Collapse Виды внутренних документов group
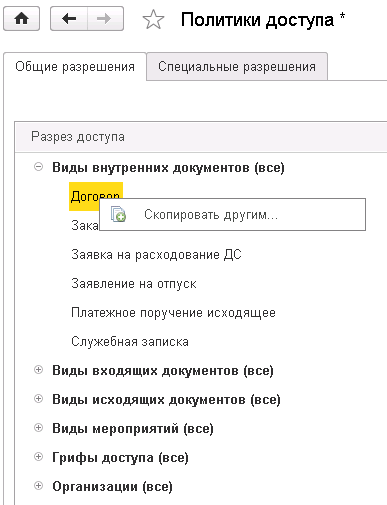Screen dimensions: 387x505 click(x=39, y=167)
